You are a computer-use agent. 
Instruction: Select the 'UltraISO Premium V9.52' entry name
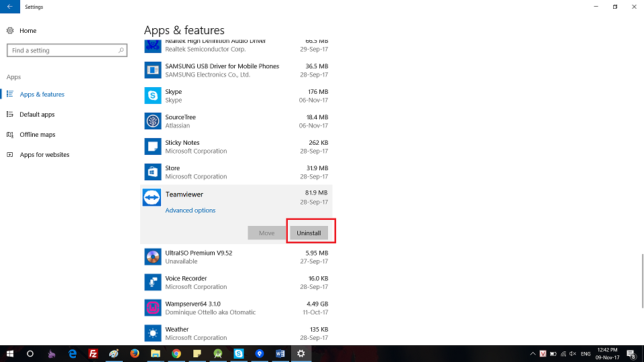(x=199, y=253)
